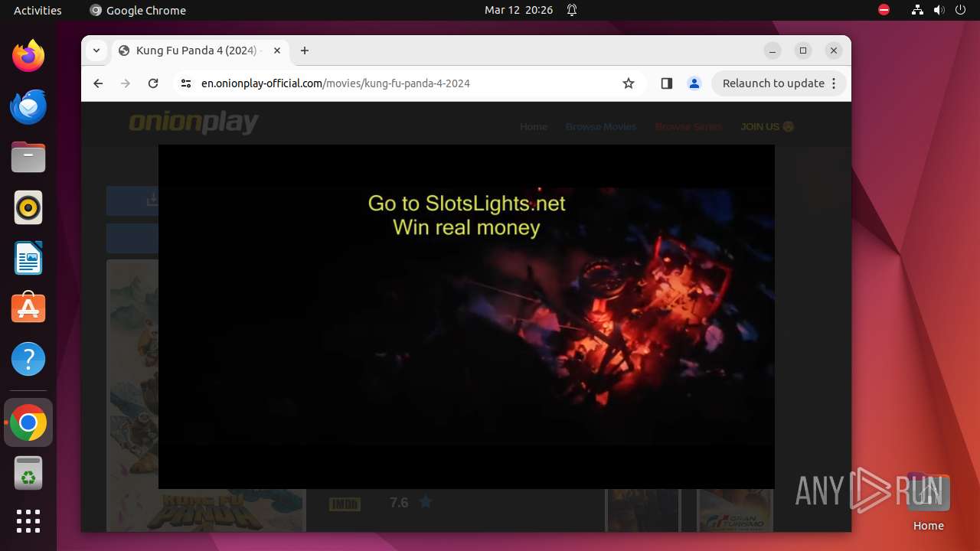Open Ubuntu Software store
The image size is (980, 551).
(28, 308)
